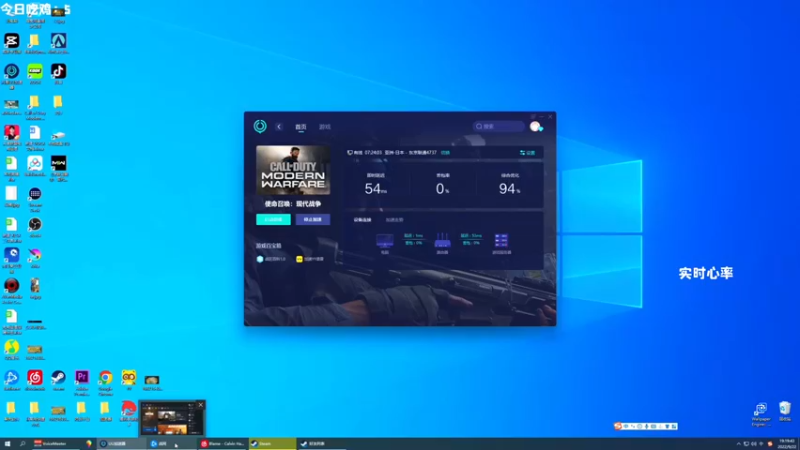This screenshot has height=450, width=800.
Task: Click the game server icon
Action: coord(501,240)
